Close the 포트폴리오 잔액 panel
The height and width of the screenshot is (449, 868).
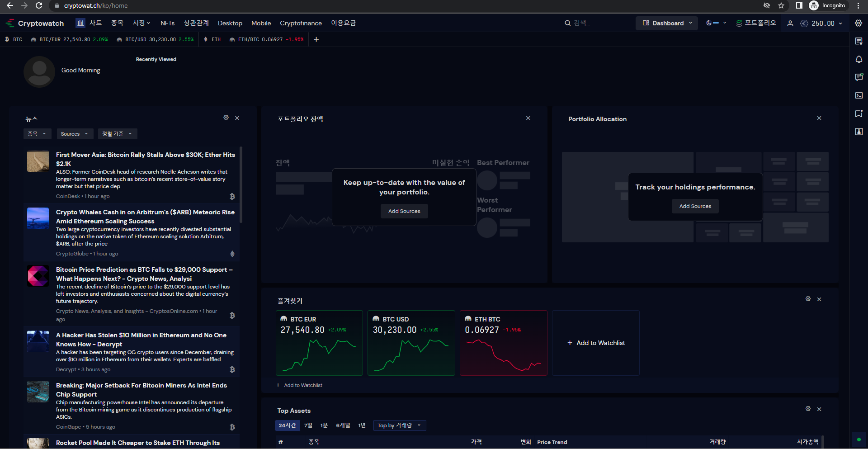528,118
